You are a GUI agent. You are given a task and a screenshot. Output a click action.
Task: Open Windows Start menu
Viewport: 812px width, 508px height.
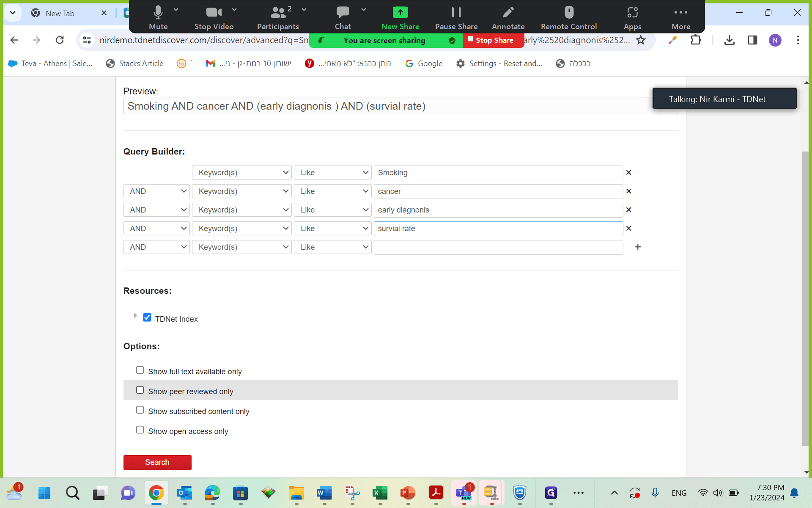tap(44, 493)
